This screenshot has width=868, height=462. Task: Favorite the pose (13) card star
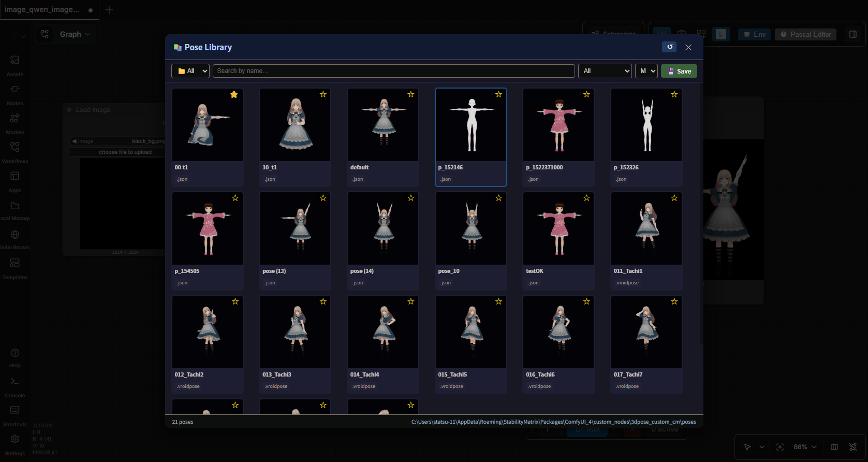pyautogui.click(x=323, y=198)
